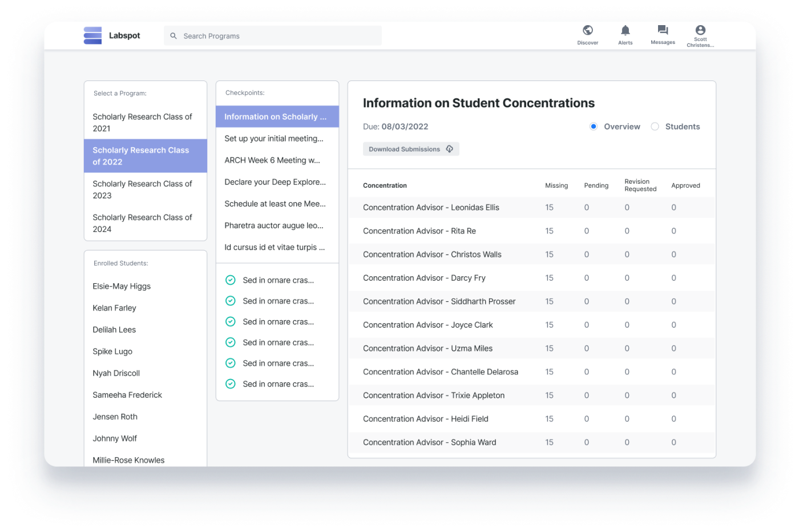Screen dimensions: 799x532
Task: Open the Alerts bell icon
Action: coord(625,30)
